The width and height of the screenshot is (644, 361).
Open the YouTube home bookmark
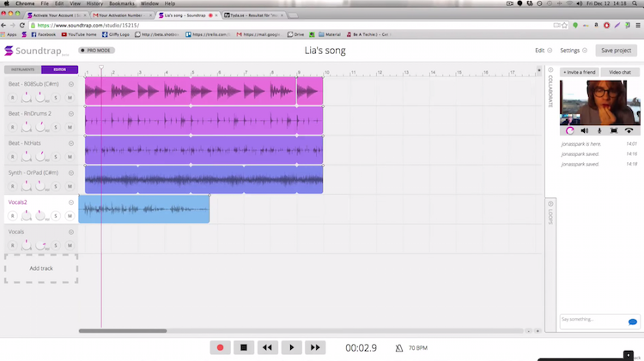[x=79, y=34]
